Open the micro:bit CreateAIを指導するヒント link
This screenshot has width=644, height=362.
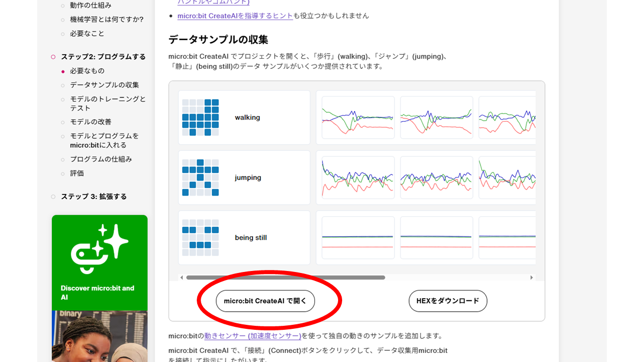point(235,16)
